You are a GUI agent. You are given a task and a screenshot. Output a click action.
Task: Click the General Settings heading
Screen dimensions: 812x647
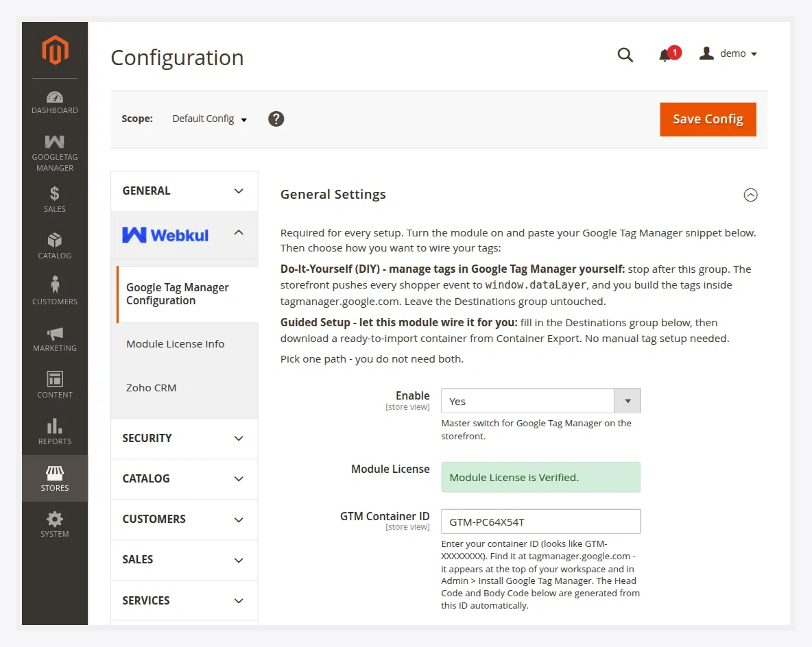333,195
